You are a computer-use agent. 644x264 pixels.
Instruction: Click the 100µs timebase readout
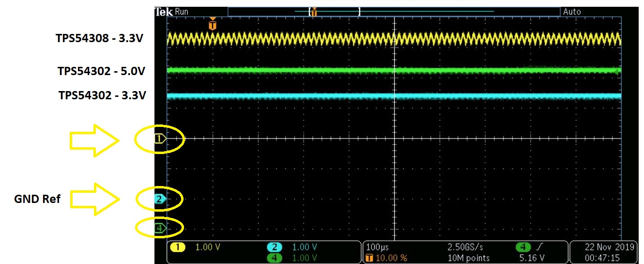tap(378, 248)
